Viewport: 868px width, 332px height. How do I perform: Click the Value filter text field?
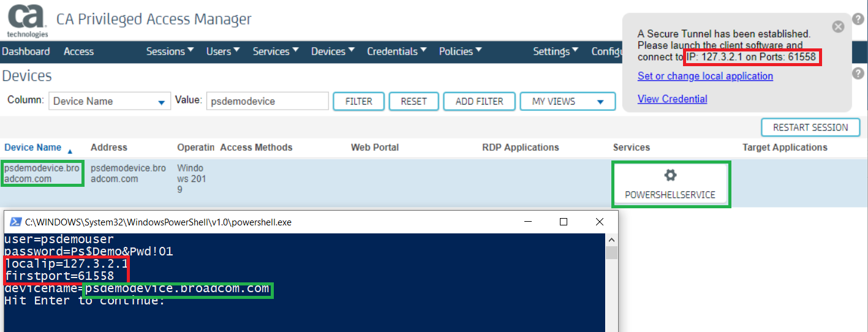tap(267, 102)
